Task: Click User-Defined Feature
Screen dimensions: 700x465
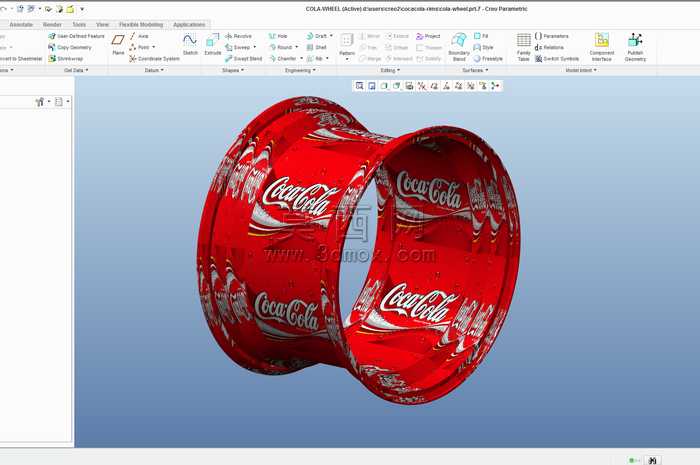Action: click(76, 36)
